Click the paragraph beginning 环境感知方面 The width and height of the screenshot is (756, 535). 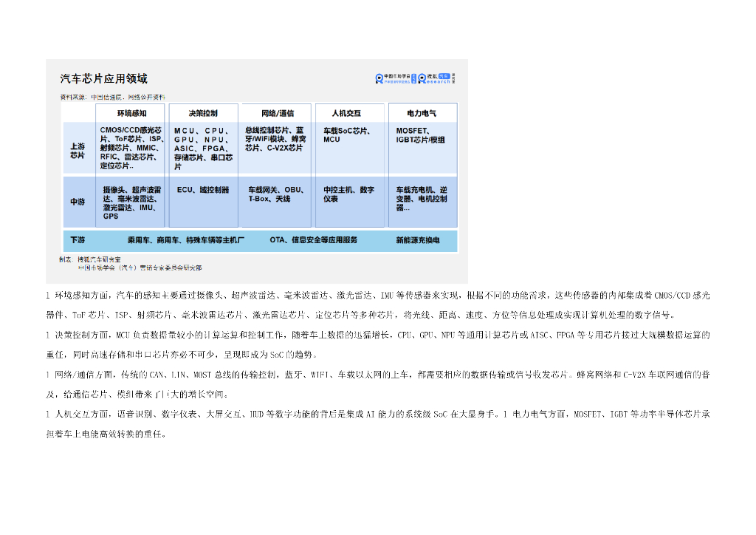(377, 305)
